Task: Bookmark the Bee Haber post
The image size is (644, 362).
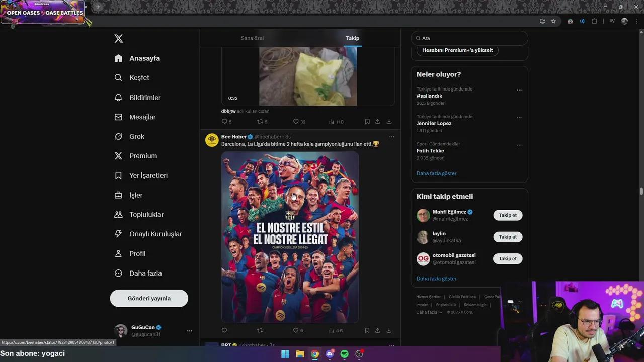Action: click(367, 331)
